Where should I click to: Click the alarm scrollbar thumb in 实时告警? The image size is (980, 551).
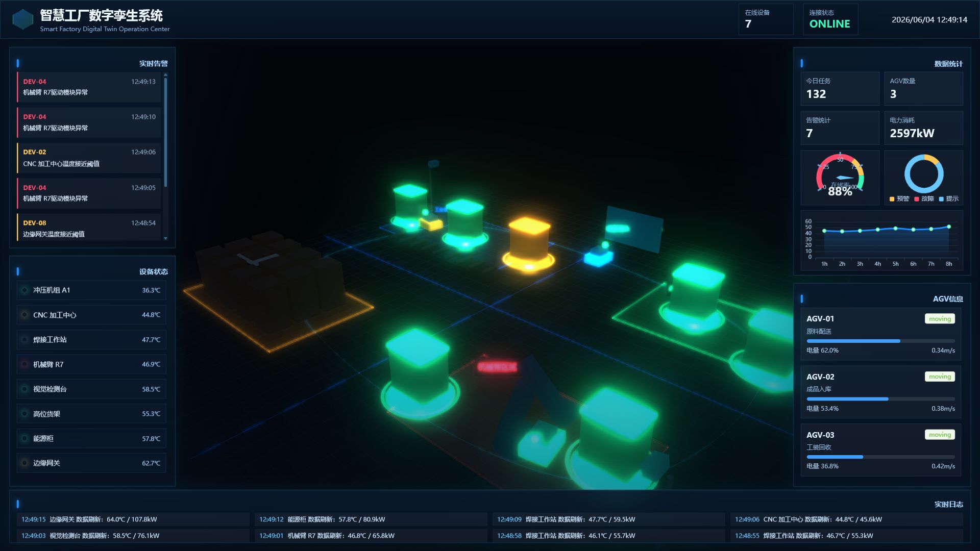[x=165, y=132]
